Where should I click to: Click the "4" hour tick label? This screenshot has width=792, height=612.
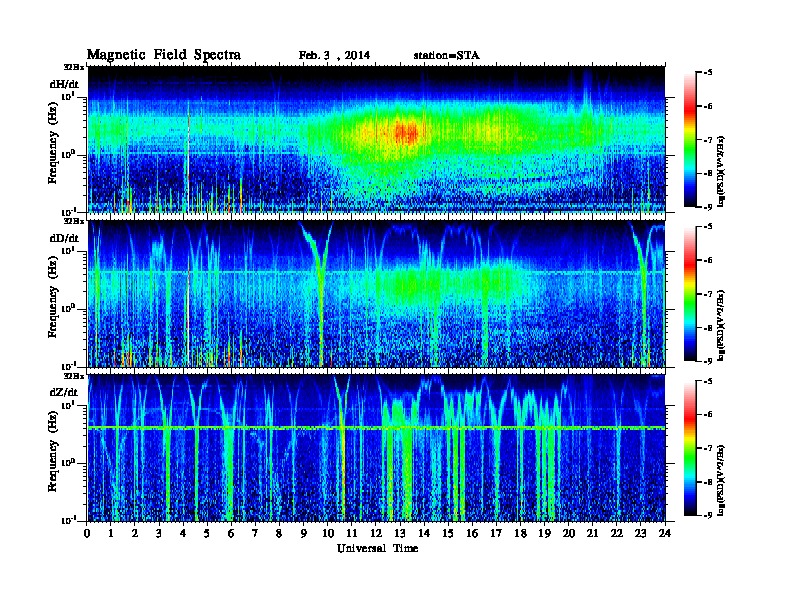click(183, 533)
